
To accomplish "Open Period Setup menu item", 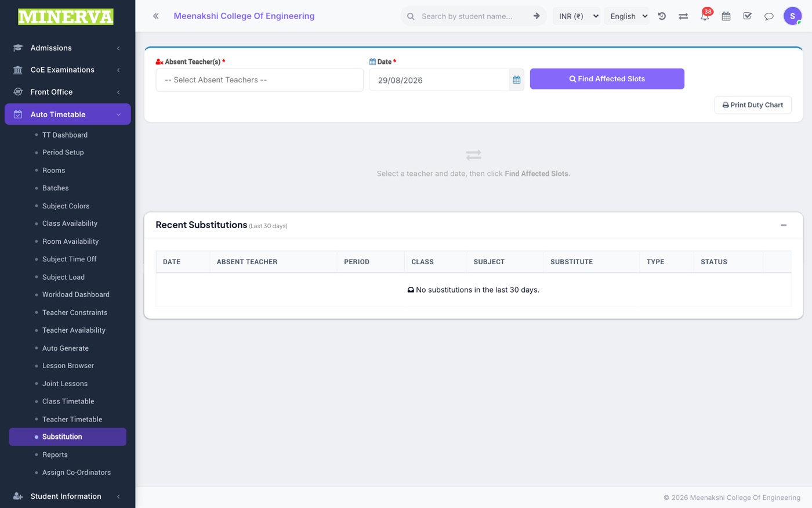I will (63, 152).
